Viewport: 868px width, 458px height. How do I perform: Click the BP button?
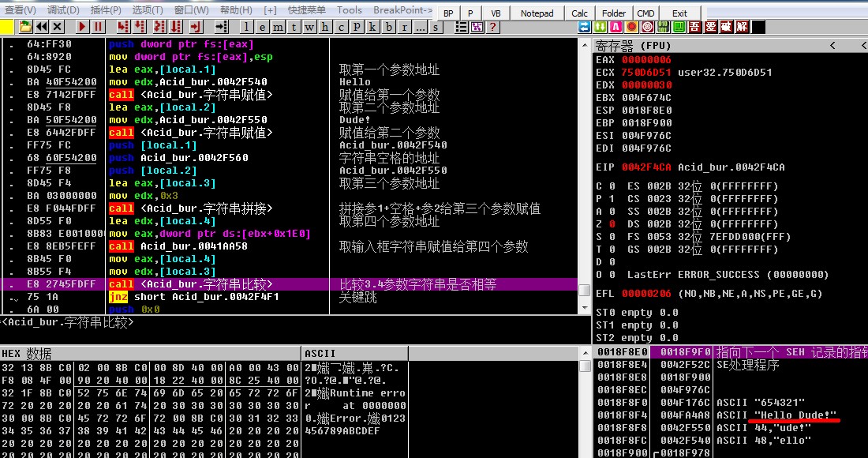[448, 13]
